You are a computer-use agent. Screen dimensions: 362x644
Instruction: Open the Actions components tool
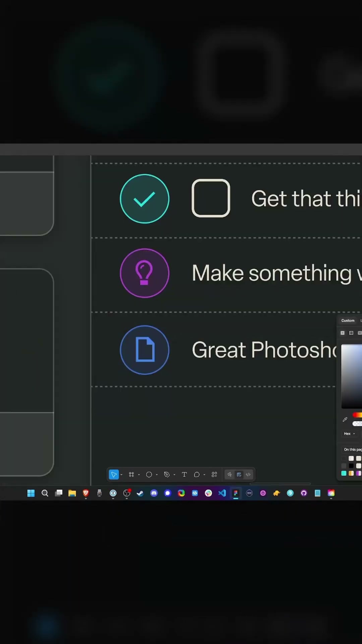pos(215,474)
